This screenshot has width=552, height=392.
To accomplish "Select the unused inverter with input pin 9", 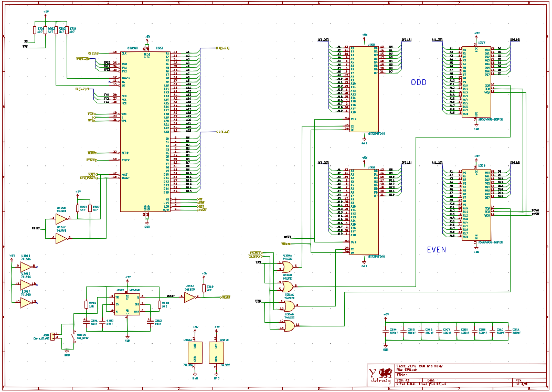I will click(26, 267).
